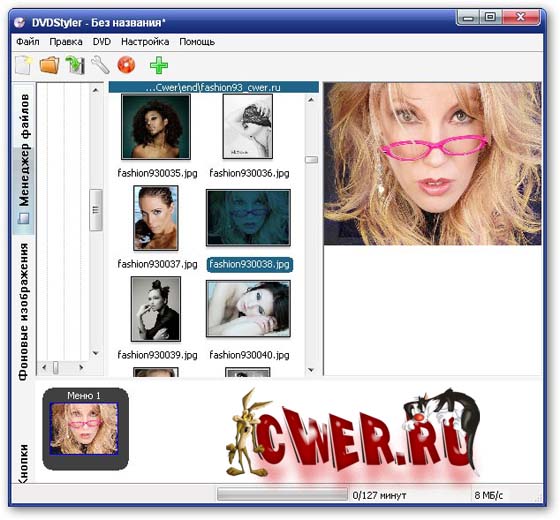560x520 pixels.
Task: Click the folder tree scroll left arrow
Action: (x=44, y=367)
